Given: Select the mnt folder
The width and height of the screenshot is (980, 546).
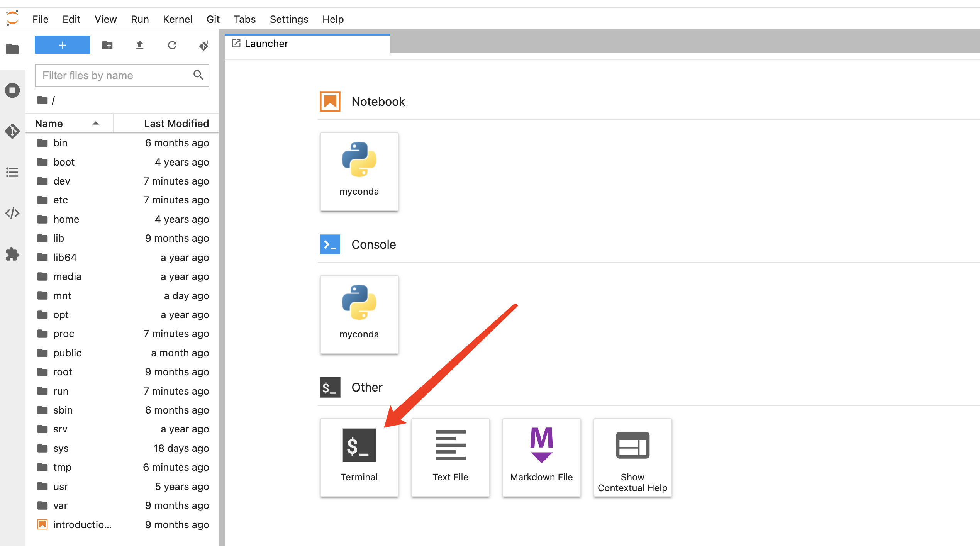Looking at the screenshot, I should pyautogui.click(x=122, y=296).
